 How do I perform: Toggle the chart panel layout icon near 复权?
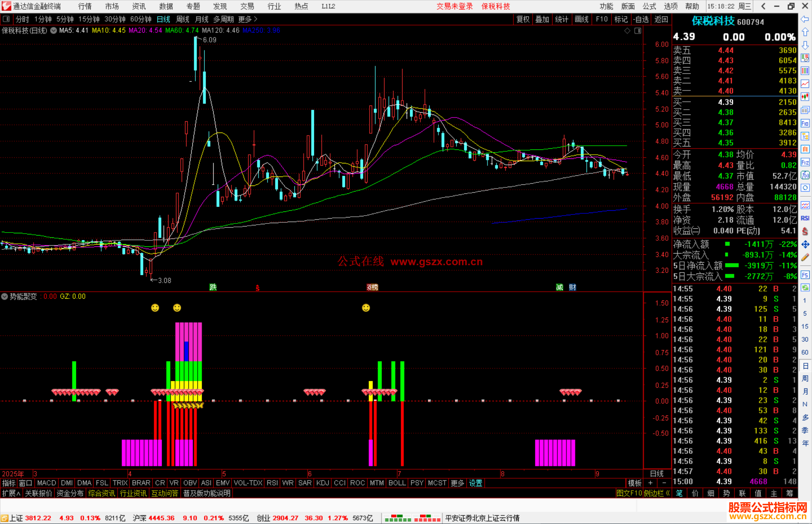[638, 31]
